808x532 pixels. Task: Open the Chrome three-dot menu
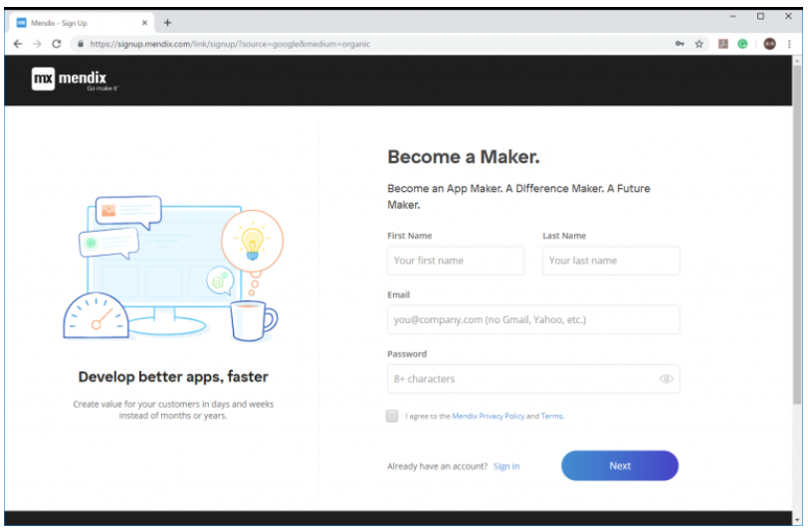(789, 45)
